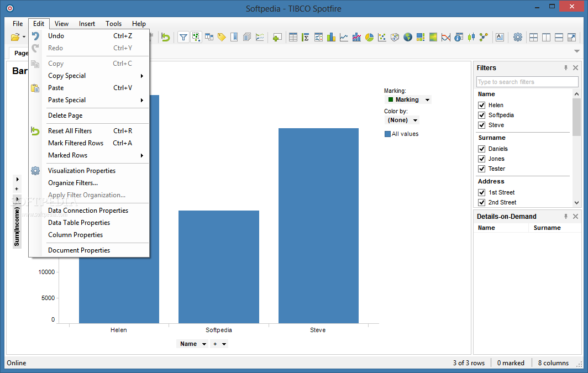The width and height of the screenshot is (588, 373).
Task: Insert a Line Chart visualization
Action: coord(344,37)
